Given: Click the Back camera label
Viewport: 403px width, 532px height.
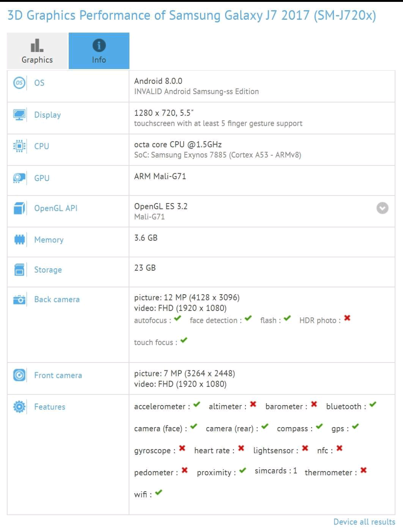Looking at the screenshot, I should (57, 299).
